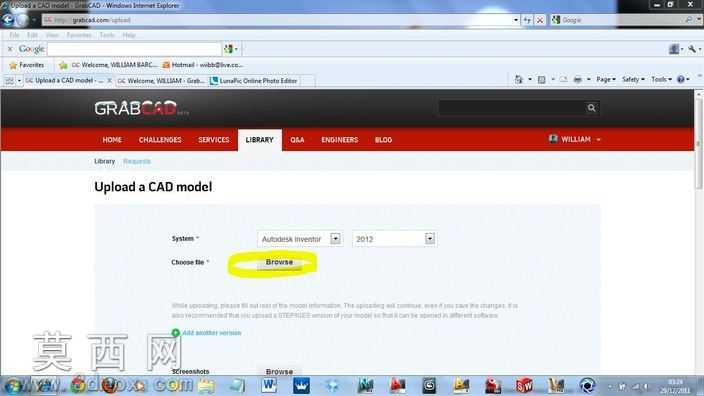Expand the address bar history dropdown
Image resolution: width=704 pixels, height=396 pixels.
coord(515,20)
